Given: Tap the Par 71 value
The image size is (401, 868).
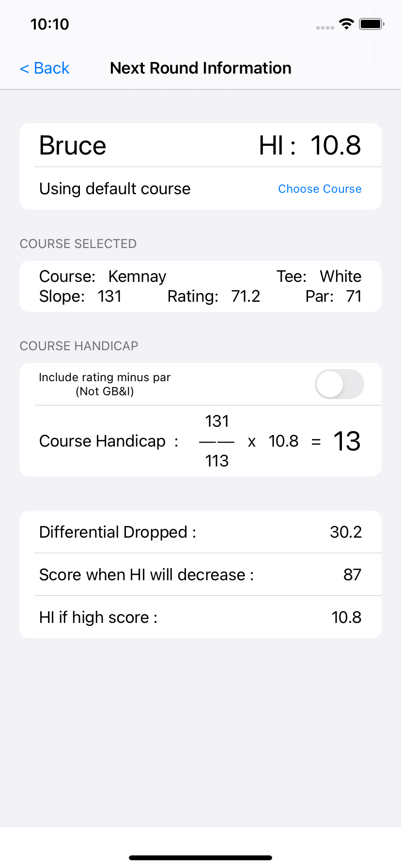Looking at the screenshot, I should (x=334, y=296).
